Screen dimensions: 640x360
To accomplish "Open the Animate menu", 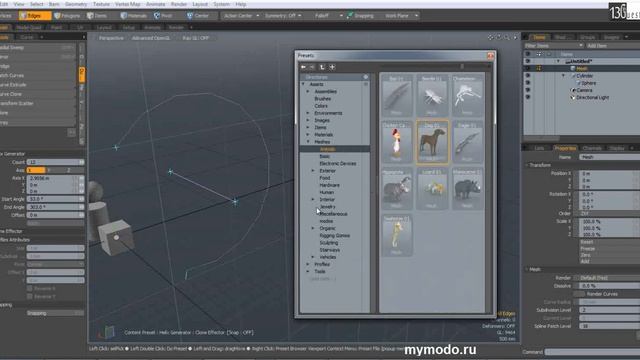I will 156,4.
